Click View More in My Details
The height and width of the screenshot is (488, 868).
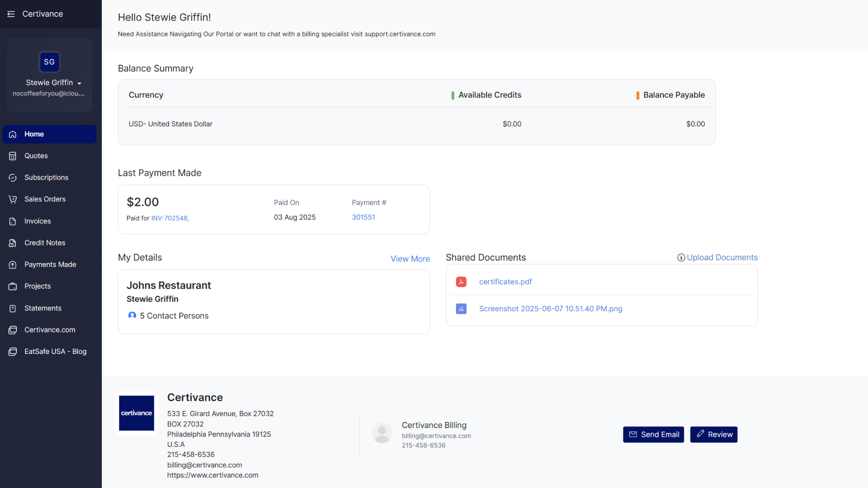point(410,259)
